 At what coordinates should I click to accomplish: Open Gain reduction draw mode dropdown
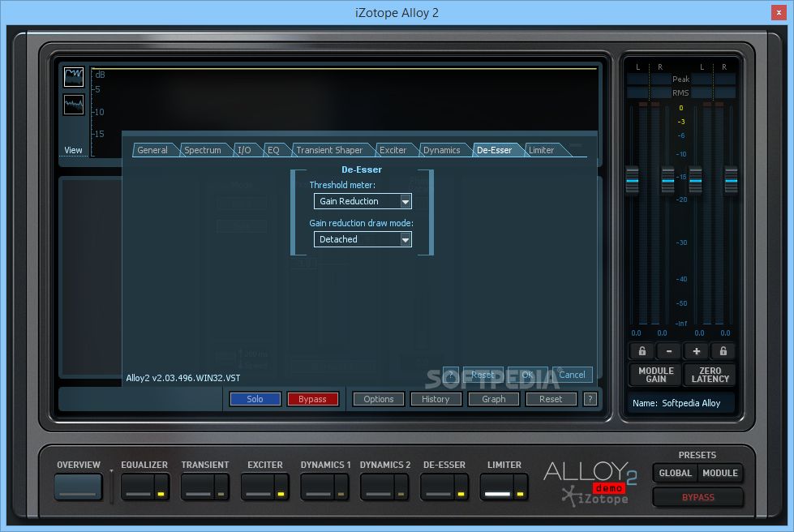click(363, 239)
